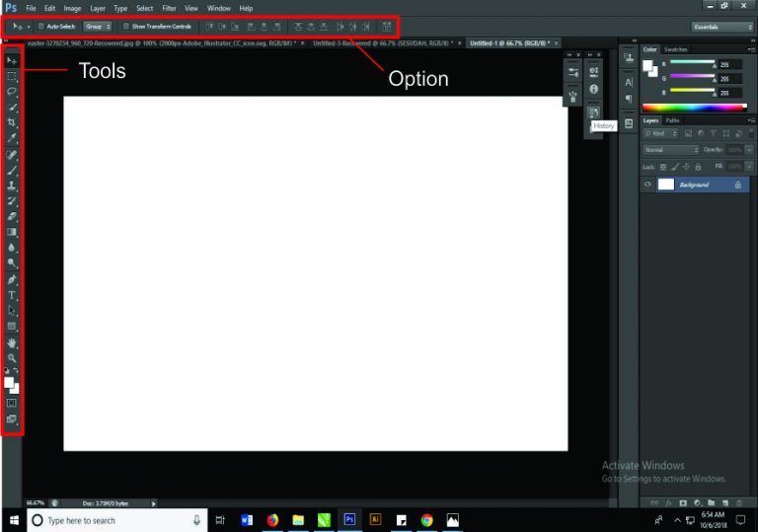Image resolution: width=758 pixels, height=532 pixels.
Task: Open the Window menu
Action: (218, 8)
